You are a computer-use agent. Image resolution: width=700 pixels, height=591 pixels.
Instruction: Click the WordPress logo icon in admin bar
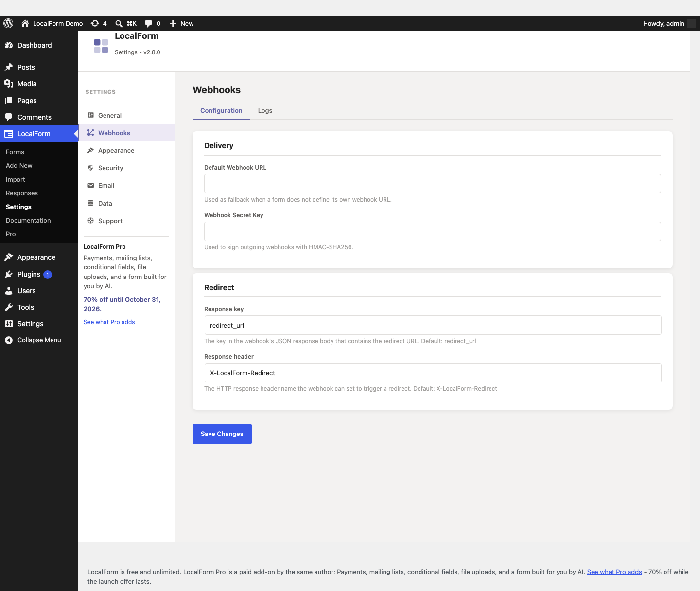(8, 23)
